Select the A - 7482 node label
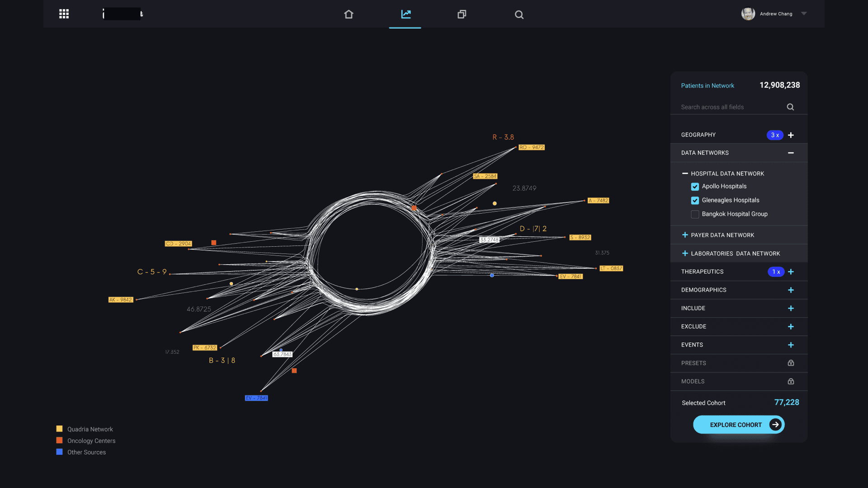Image resolution: width=868 pixels, height=488 pixels. (598, 201)
